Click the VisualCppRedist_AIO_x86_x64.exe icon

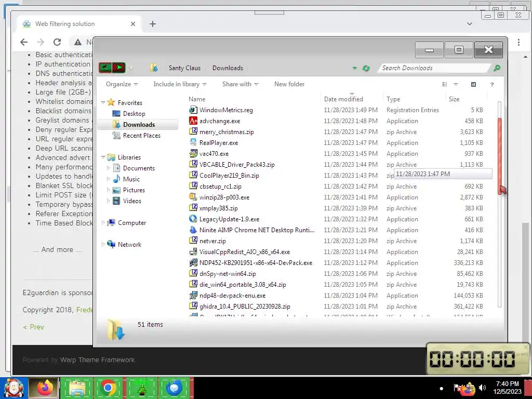tap(193, 252)
